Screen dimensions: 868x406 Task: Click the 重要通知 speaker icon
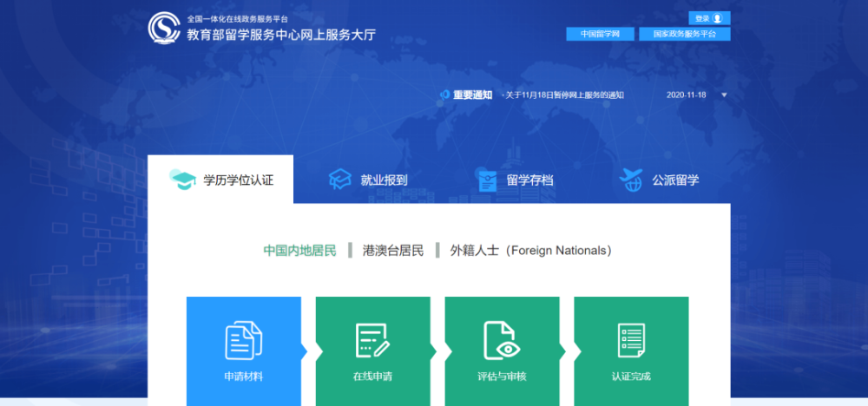click(444, 95)
